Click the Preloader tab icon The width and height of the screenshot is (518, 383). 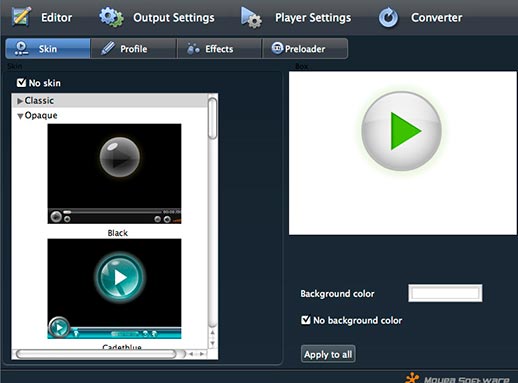click(x=277, y=48)
